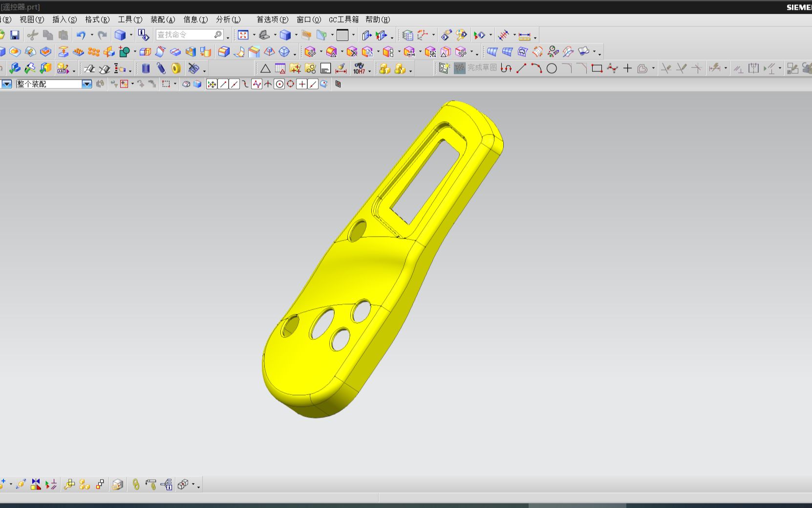Toggle the Enable Snap Point button

[212, 84]
